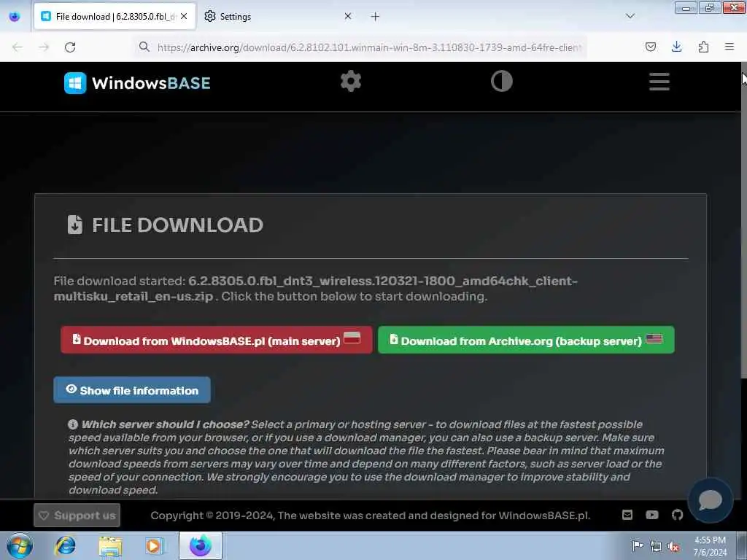The width and height of the screenshot is (747, 560).
Task: Download from Archive.org backup server
Action: point(526,340)
